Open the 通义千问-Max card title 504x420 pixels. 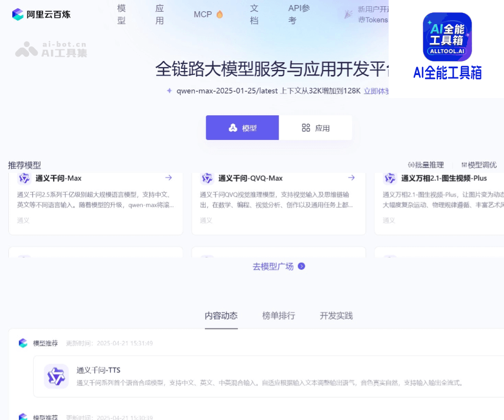pos(58,178)
